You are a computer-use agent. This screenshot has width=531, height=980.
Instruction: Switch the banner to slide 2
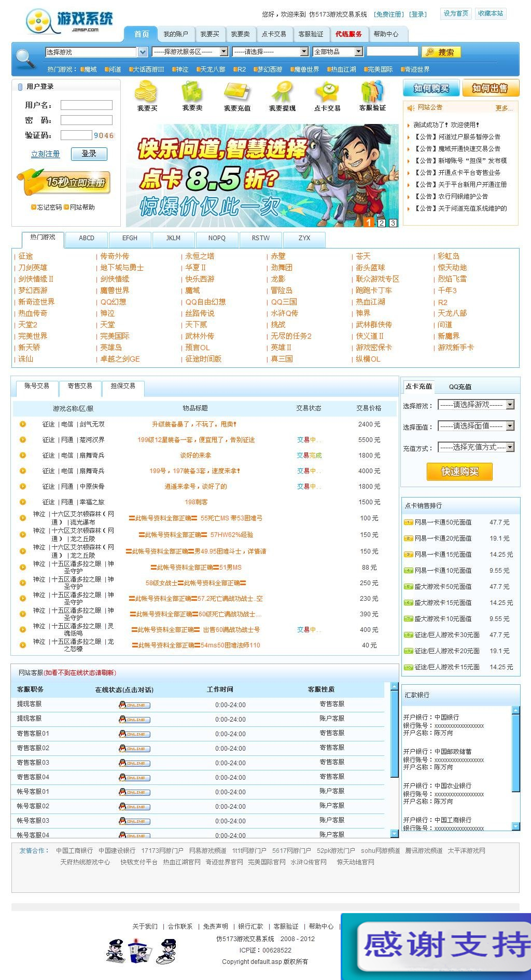(x=381, y=223)
